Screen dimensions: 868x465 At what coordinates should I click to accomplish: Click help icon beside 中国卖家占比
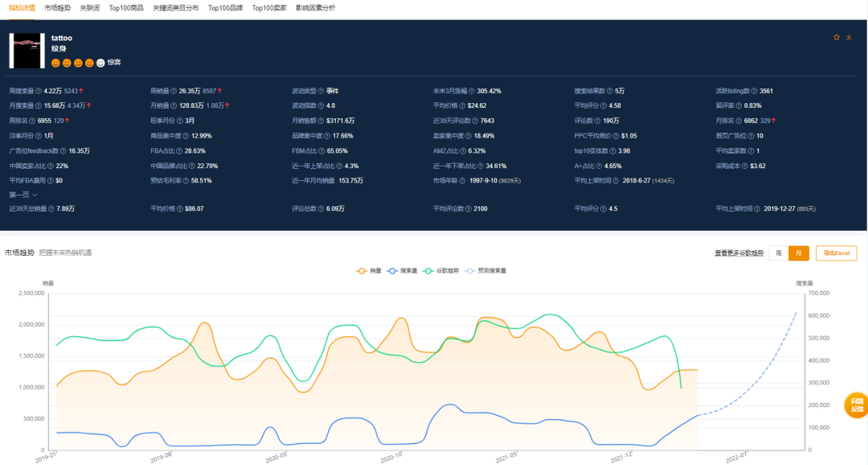(51, 166)
